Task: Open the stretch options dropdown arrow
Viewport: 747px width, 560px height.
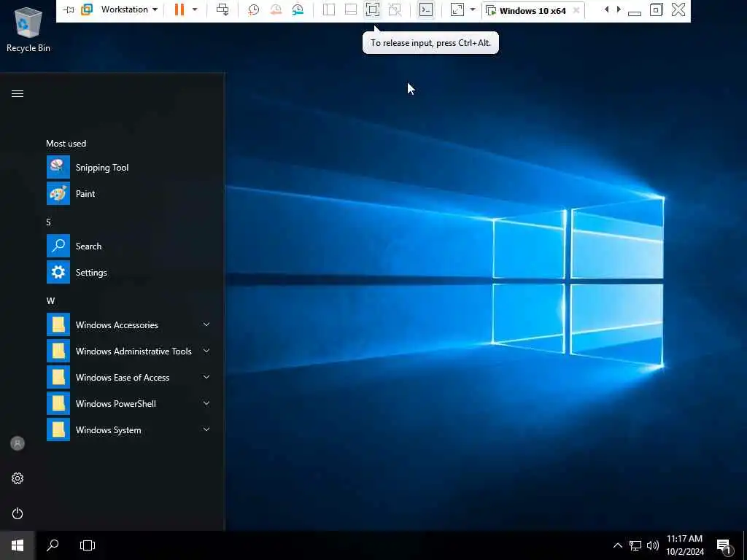Action: [x=473, y=9]
